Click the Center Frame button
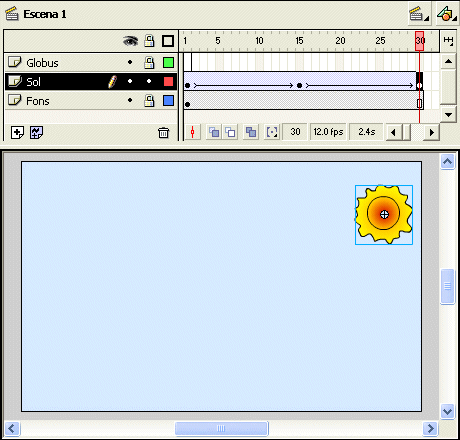Viewport: 460px width, 440px height. coord(192,132)
